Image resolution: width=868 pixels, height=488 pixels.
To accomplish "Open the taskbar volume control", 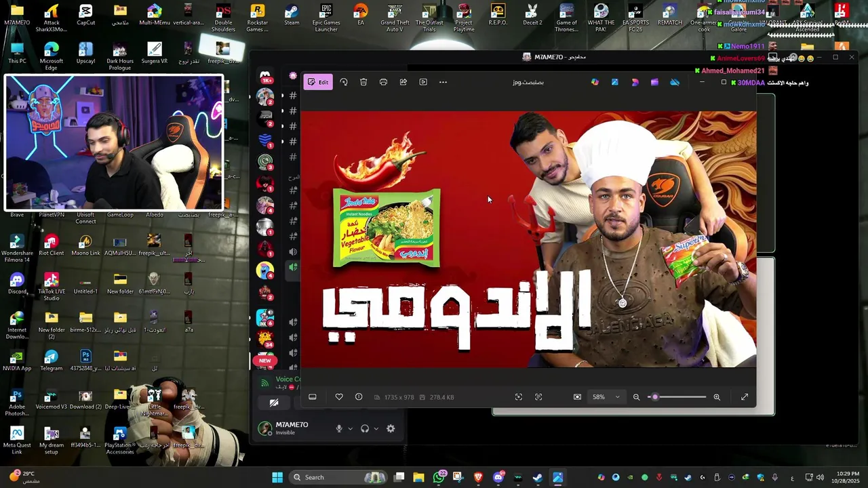I will click(x=821, y=477).
